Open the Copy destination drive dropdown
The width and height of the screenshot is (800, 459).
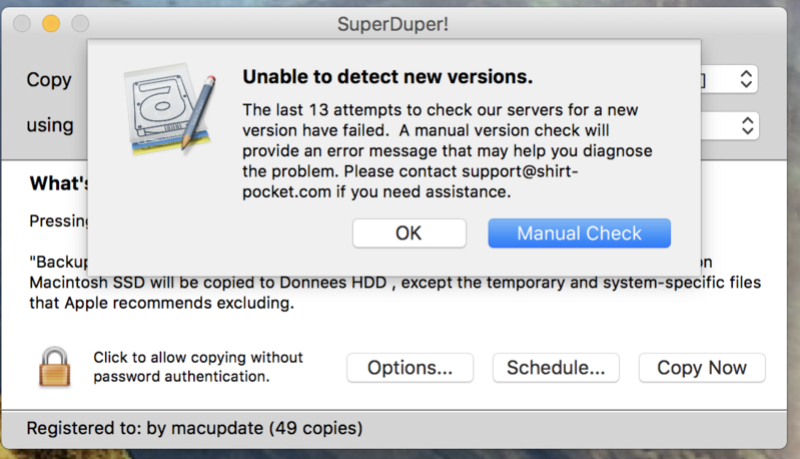744,79
